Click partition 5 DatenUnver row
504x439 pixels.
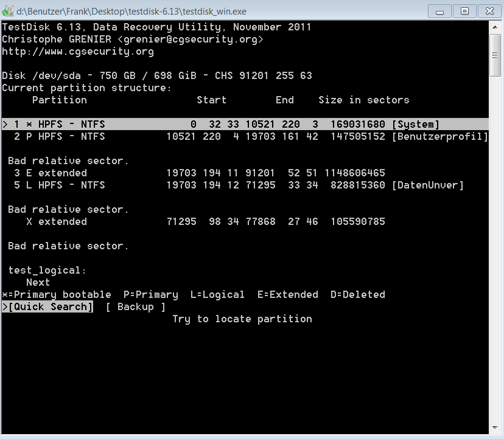[239, 185]
